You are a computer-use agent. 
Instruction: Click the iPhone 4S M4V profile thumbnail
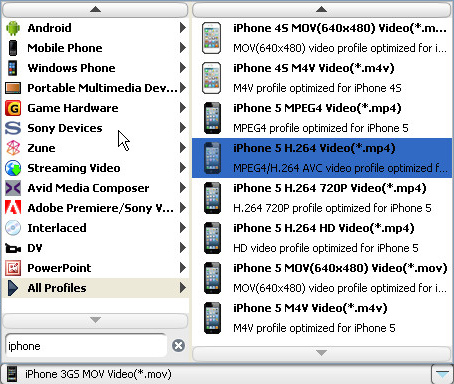(211, 78)
